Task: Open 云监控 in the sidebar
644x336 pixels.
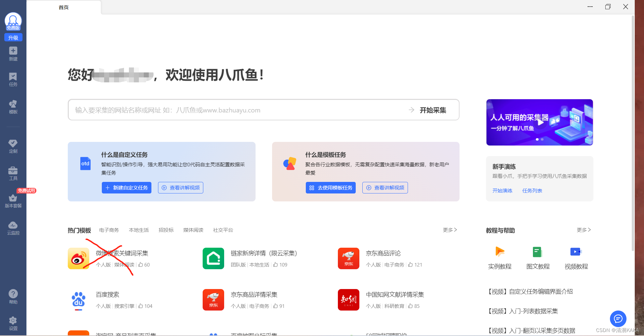Action: [13, 228]
